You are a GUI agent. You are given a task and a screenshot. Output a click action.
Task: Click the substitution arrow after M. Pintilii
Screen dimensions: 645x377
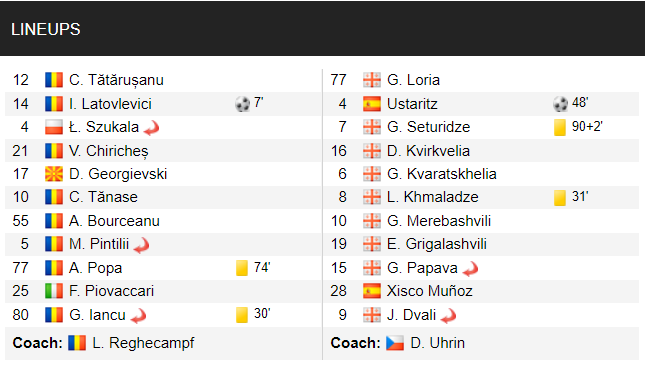coord(142,245)
